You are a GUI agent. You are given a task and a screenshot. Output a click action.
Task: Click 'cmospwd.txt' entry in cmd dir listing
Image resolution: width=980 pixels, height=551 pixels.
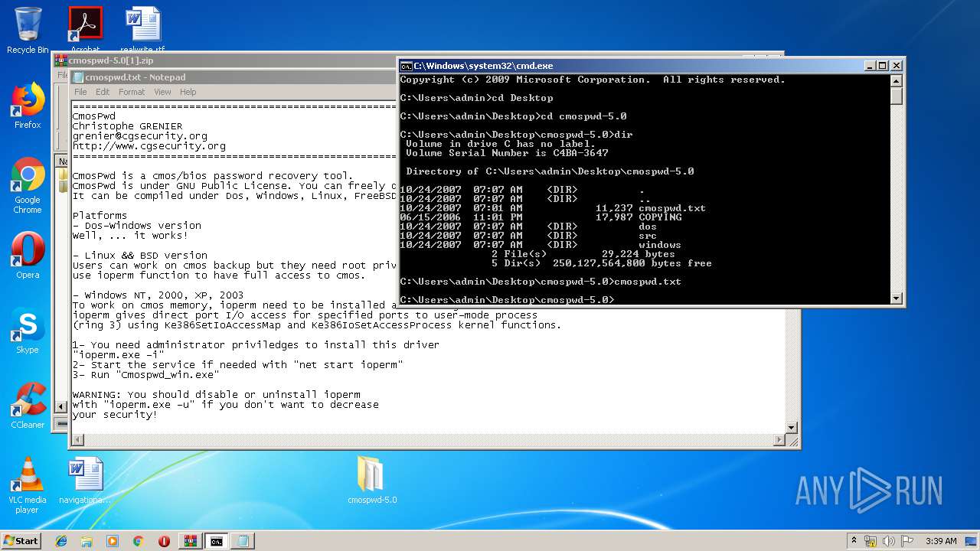[672, 208]
